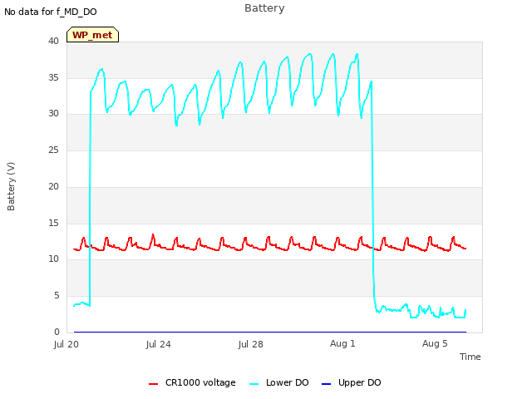Toggle the Lower DO legend entry
Viewport: 532px width, 399px height.
[x=279, y=382]
